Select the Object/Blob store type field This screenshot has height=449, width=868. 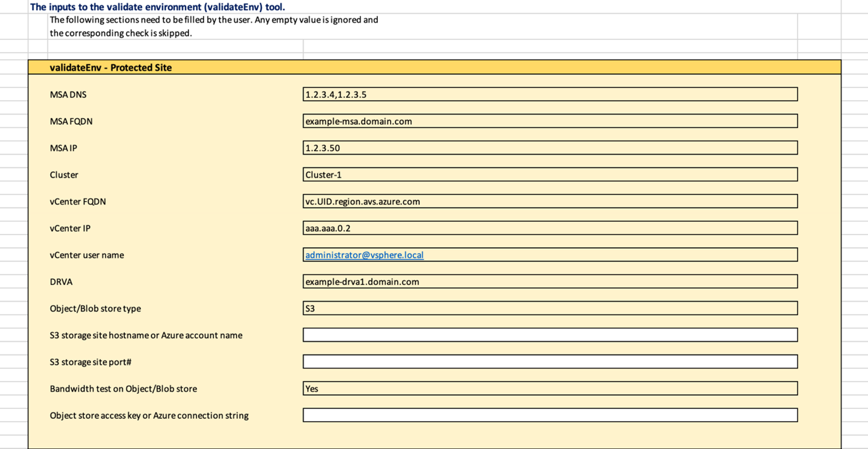click(x=550, y=309)
